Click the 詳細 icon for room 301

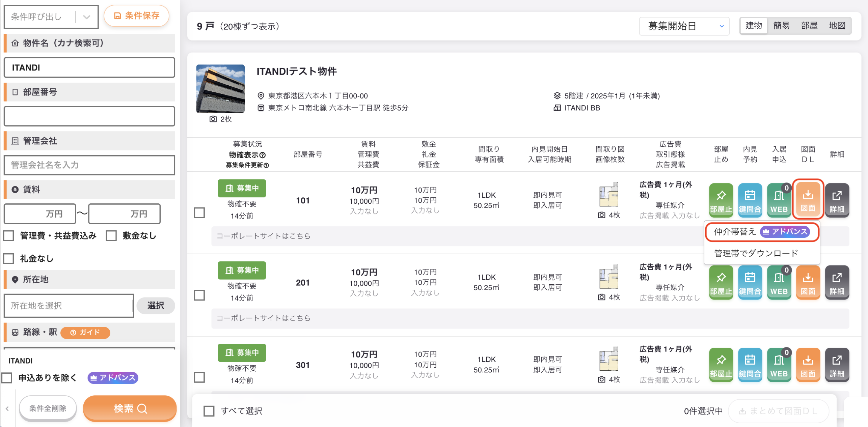(x=837, y=365)
